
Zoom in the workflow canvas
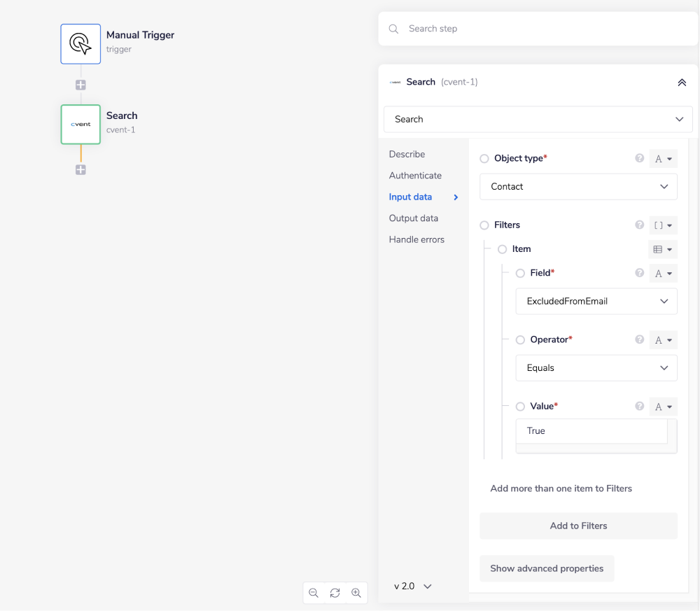356,593
